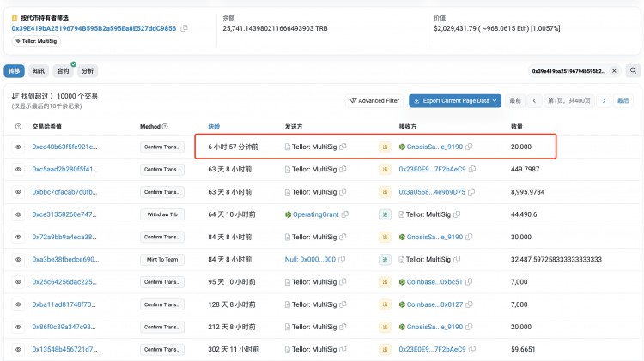644x361 pixels.
Task: Open GnosisSa...e_9190 in 30,000 row
Action: [434, 238]
